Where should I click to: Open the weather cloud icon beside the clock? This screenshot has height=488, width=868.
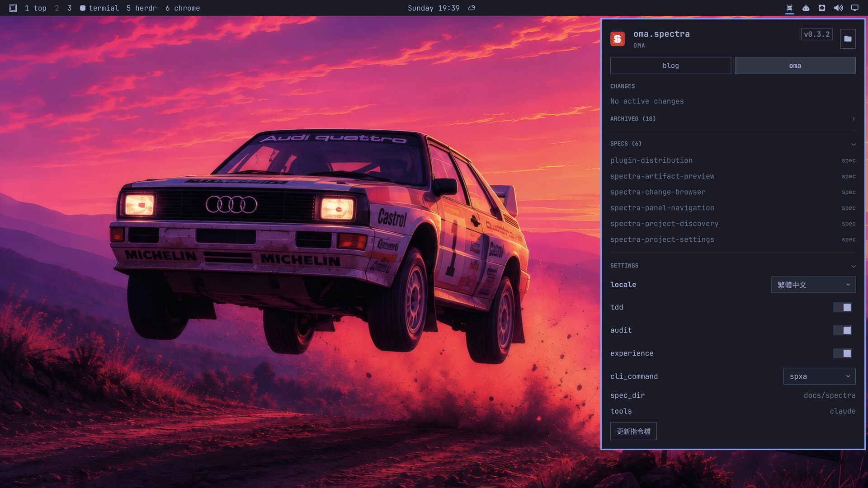472,8
